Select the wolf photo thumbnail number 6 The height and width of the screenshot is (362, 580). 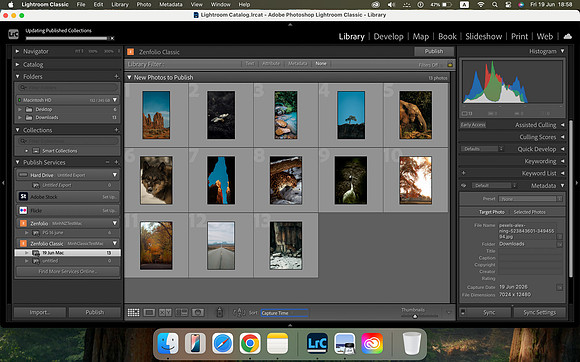[156, 180]
